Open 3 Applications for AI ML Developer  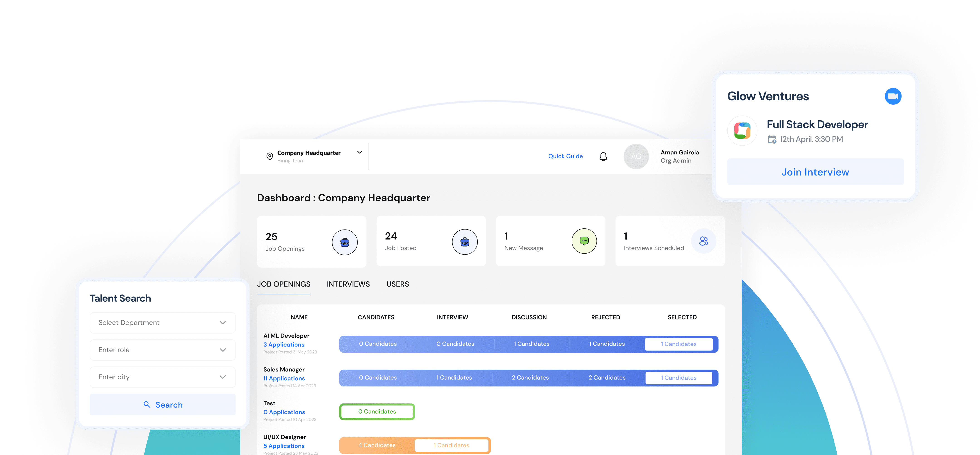point(284,345)
